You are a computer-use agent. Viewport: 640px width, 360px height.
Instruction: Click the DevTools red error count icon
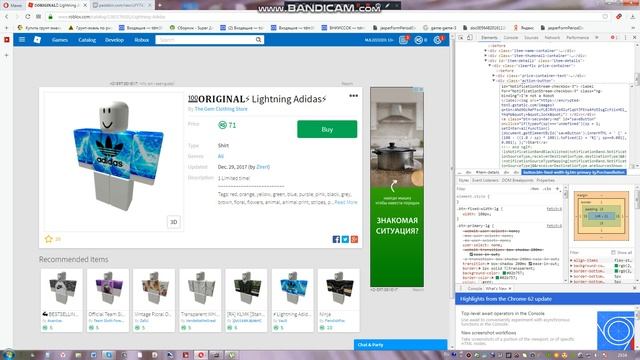[x=614, y=38]
